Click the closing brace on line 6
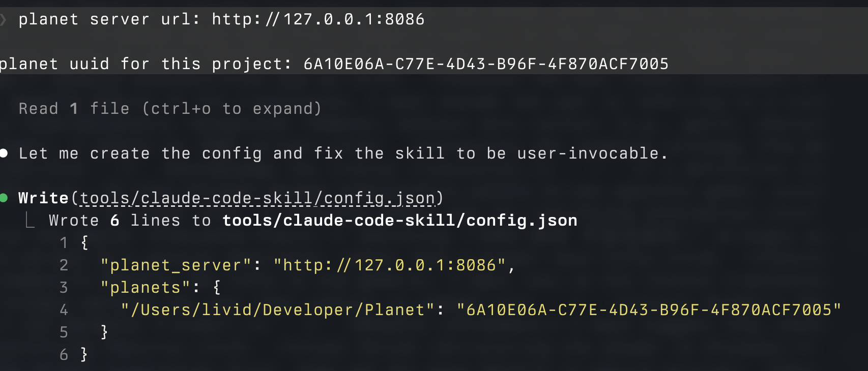 tap(84, 355)
